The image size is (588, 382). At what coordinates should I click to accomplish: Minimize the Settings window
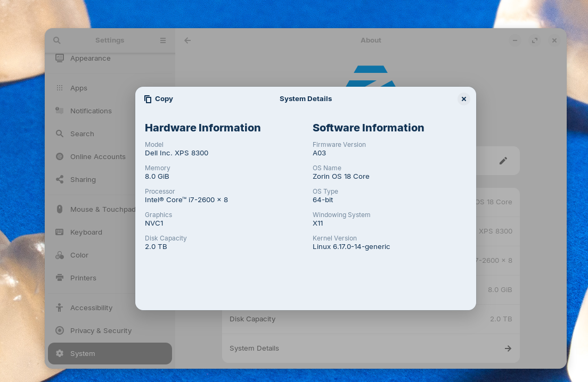[x=515, y=40]
